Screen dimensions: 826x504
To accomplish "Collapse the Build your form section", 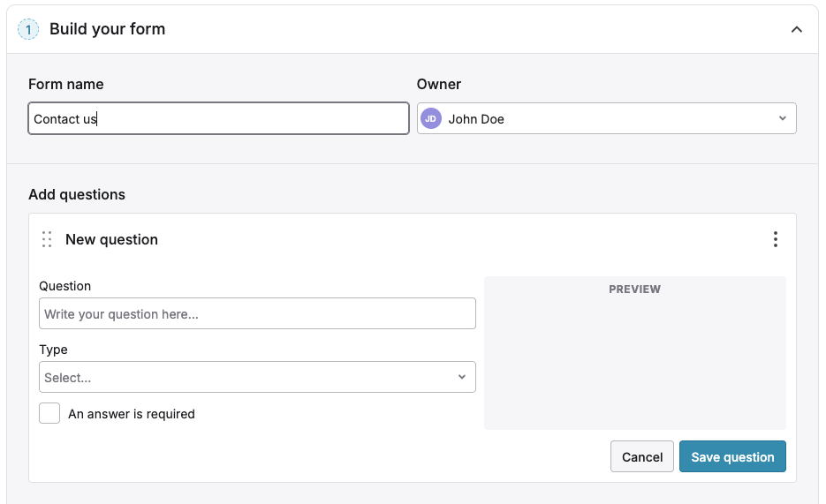I will pyautogui.click(x=797, y=29).
